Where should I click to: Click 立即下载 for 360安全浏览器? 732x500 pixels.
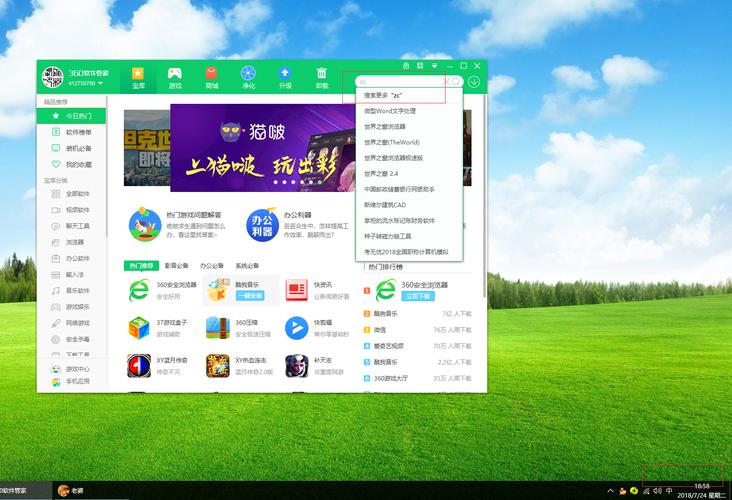point(416,296)
